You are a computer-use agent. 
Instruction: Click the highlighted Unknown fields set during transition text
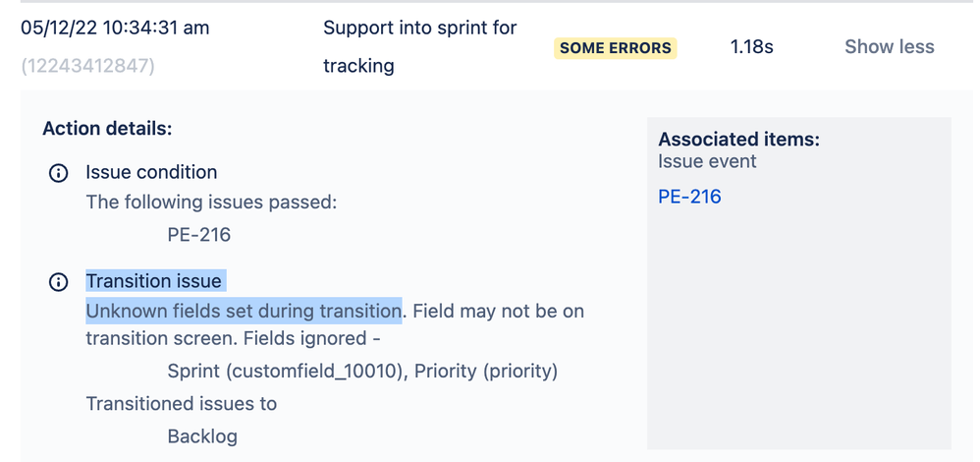[244, 312]
